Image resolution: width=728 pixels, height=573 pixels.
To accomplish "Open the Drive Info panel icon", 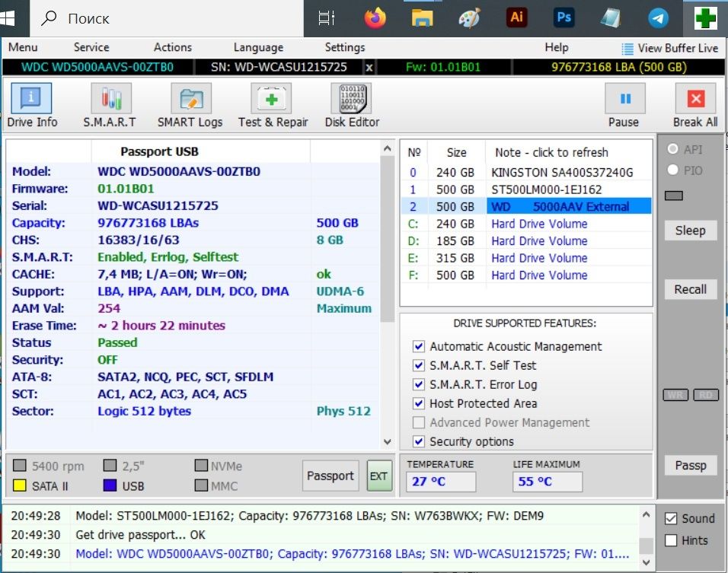I will 31,98.
